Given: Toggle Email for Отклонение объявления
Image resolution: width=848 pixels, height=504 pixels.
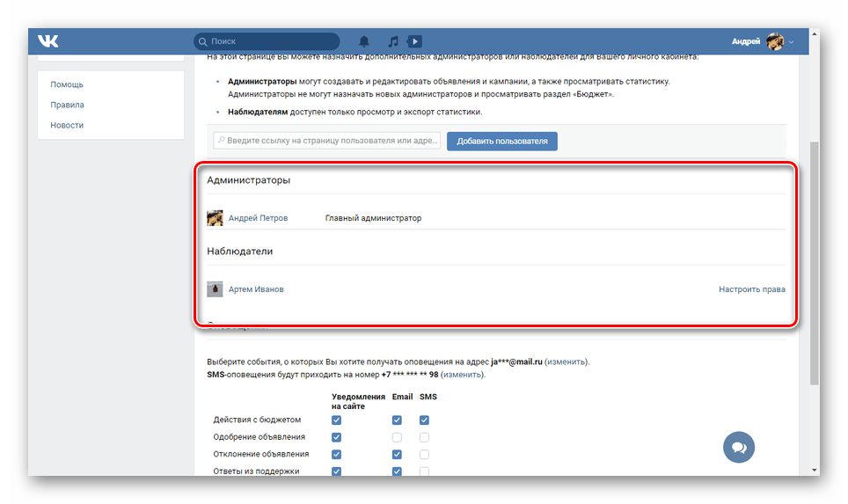Looking at the screenshot, I should point(397,454).
